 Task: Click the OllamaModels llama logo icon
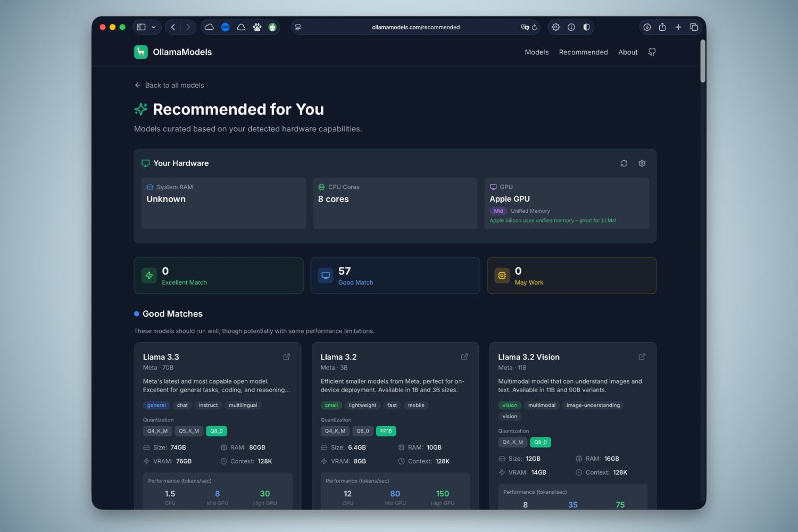click(x=141, y=52)
